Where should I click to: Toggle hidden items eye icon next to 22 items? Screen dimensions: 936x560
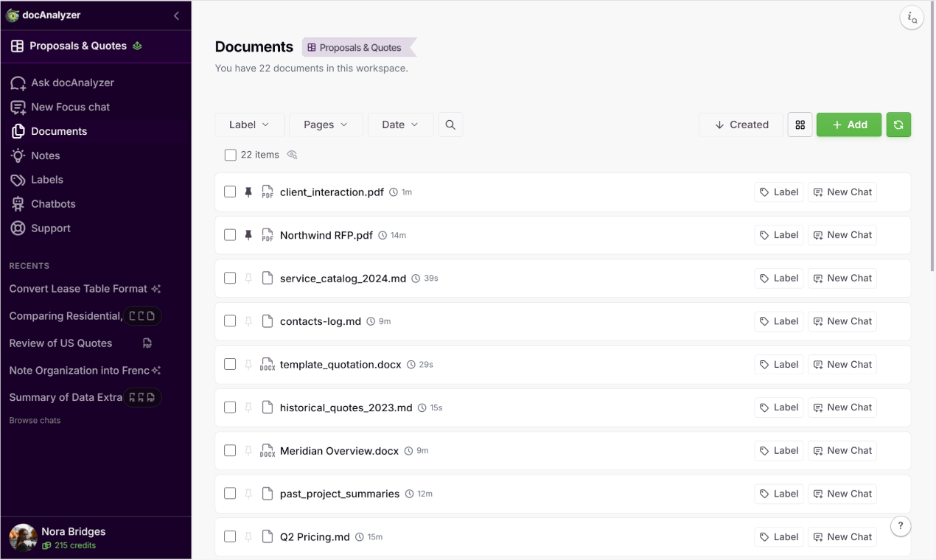[x=292, y=155]
